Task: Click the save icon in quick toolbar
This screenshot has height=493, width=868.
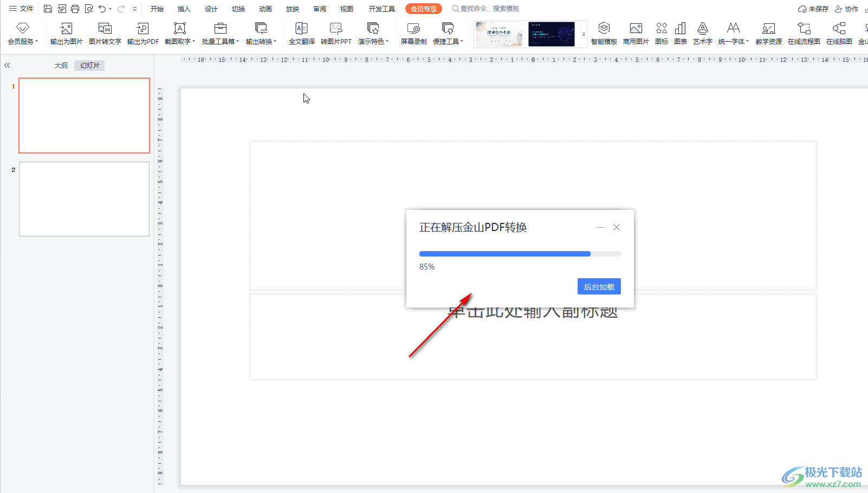Action: point(48,9)
